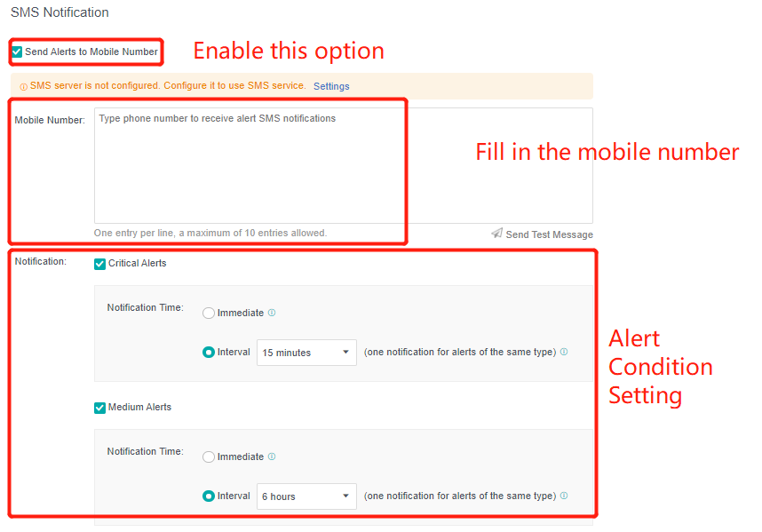
Task: Click info icon next to Critical Alerts Immediate option
Action: [272, 313]
